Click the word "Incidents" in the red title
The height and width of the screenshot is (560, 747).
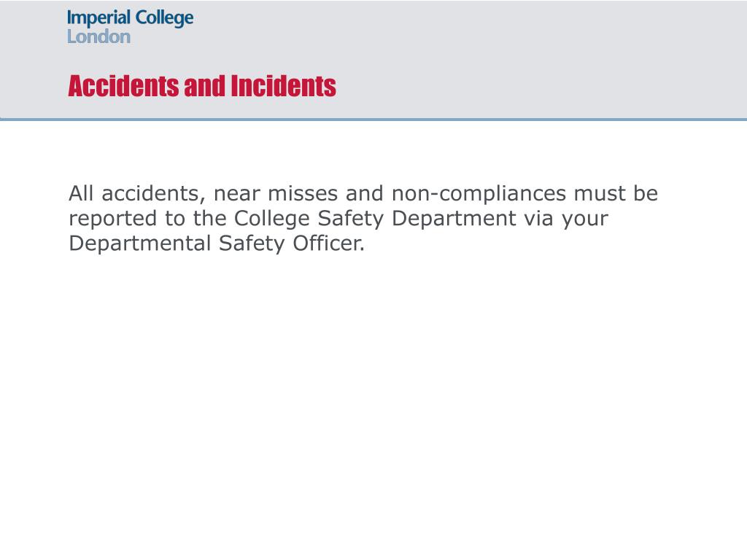click(284, 86)
